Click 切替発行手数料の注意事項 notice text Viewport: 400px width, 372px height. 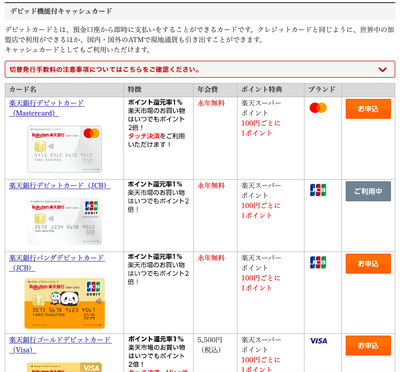pos(105,70)
